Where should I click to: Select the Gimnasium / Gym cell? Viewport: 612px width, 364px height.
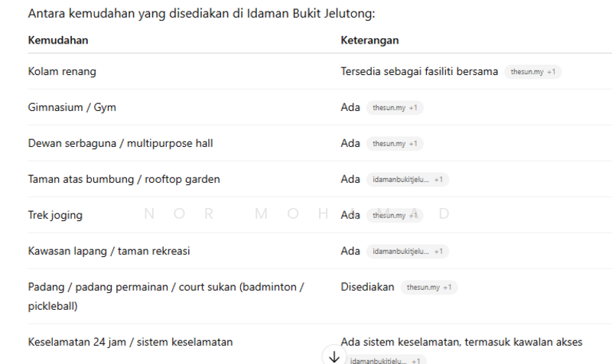tap(72, 108)
